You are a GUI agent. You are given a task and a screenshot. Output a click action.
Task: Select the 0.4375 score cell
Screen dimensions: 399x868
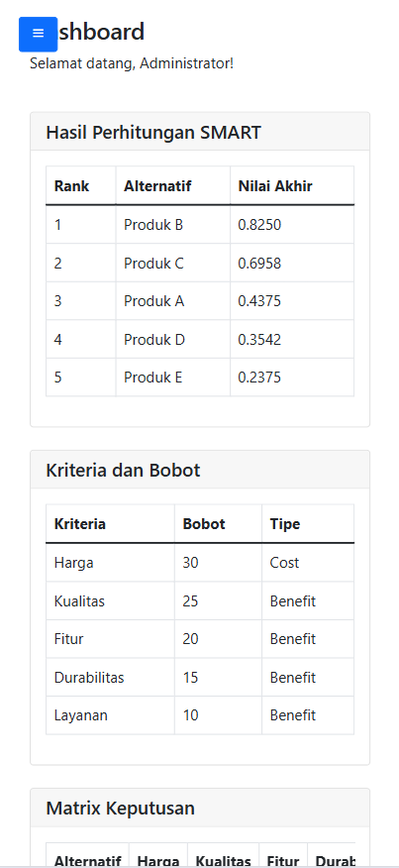click(292, 301)
